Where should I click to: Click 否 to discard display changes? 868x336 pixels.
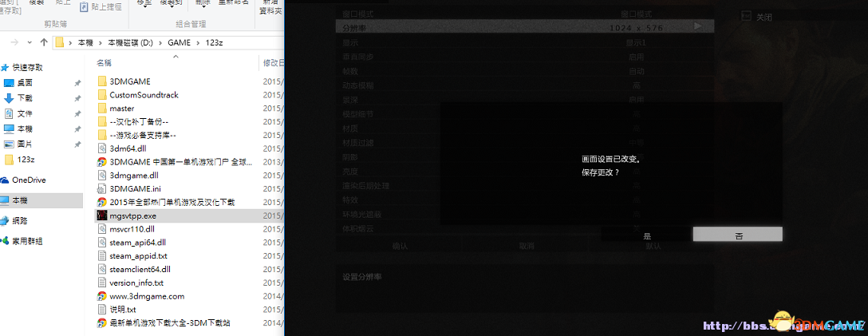point(738,235)
